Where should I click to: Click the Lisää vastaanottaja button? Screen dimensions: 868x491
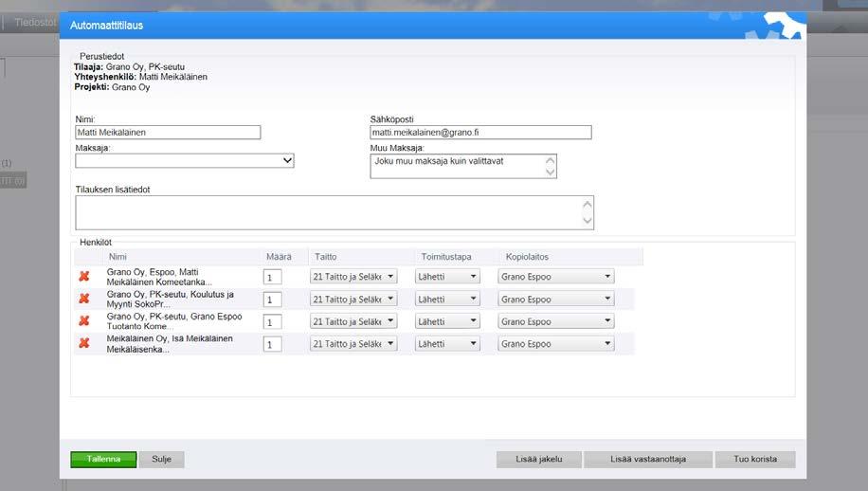[x=647, y=459]
